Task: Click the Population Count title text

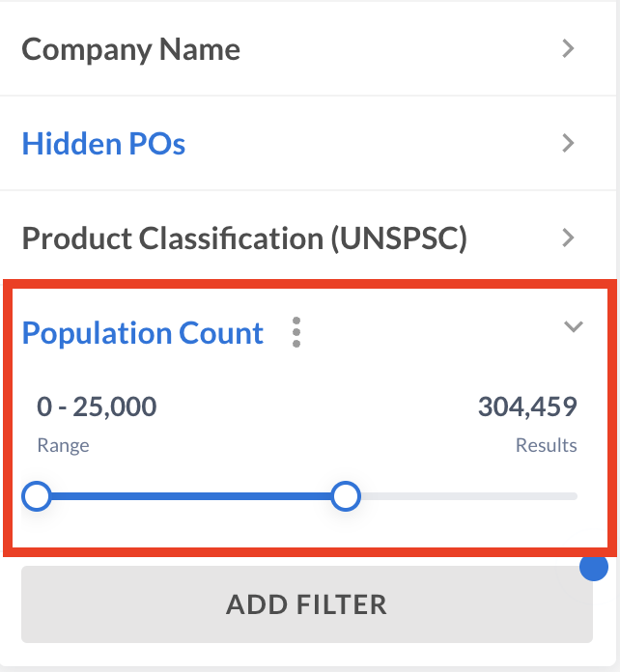Action: (143, 333)
